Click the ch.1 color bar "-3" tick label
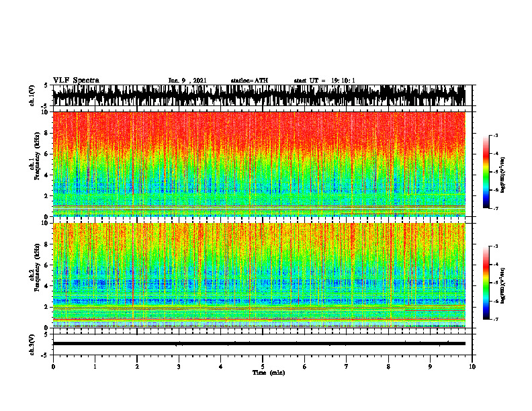The height and width of the screenshot is (411, 532). (x=495, y=135)
